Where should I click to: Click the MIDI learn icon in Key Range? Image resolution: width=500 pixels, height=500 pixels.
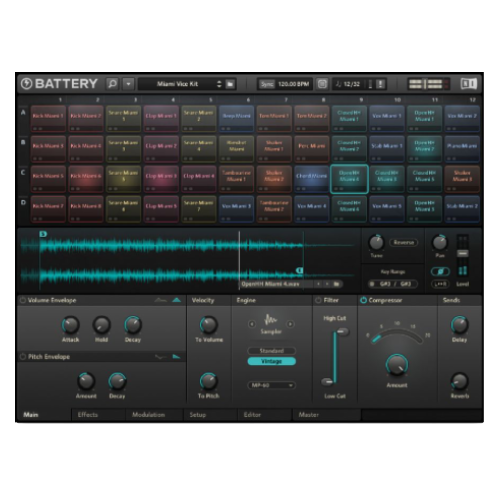tap(372, 284)
